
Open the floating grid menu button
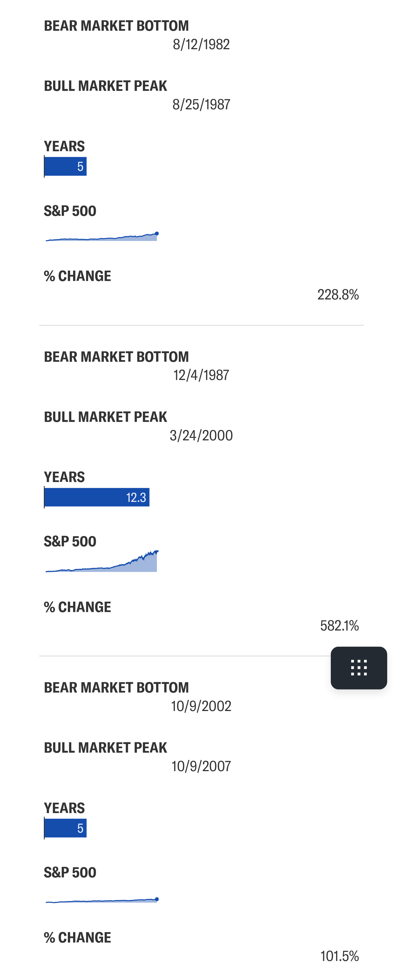pos(358,668)
